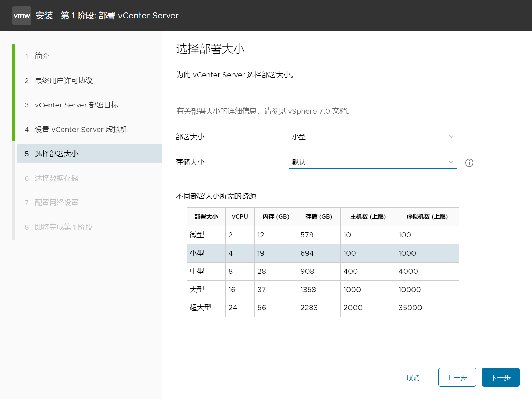Screen dimensions: 532x399
Task: Click VM count 4000 in 中型 row
Action: [x=408, y=271]
